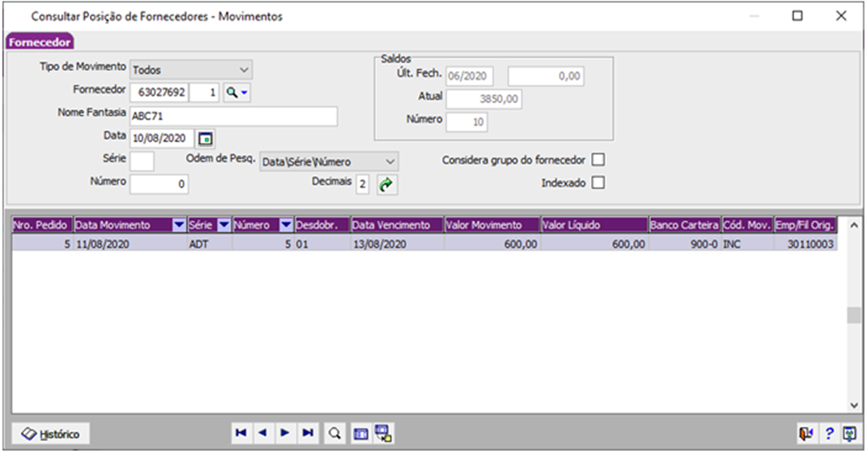This screenshot has height=453, width=868.
Task: Open Ordem de Pesq. combo box
Action: coord(329,162)
